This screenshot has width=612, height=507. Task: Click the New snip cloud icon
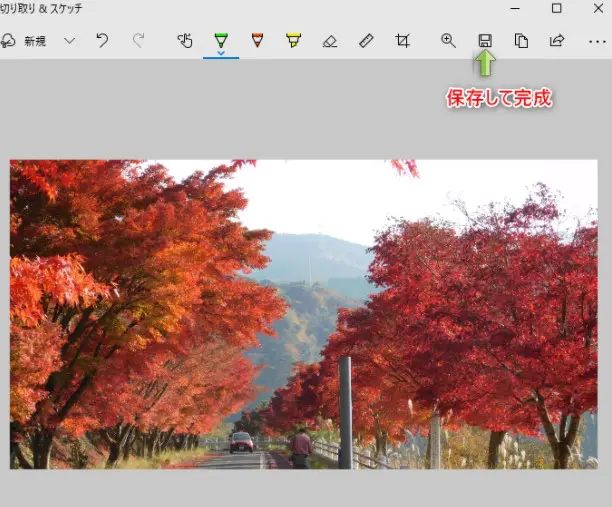click(8, 41)
